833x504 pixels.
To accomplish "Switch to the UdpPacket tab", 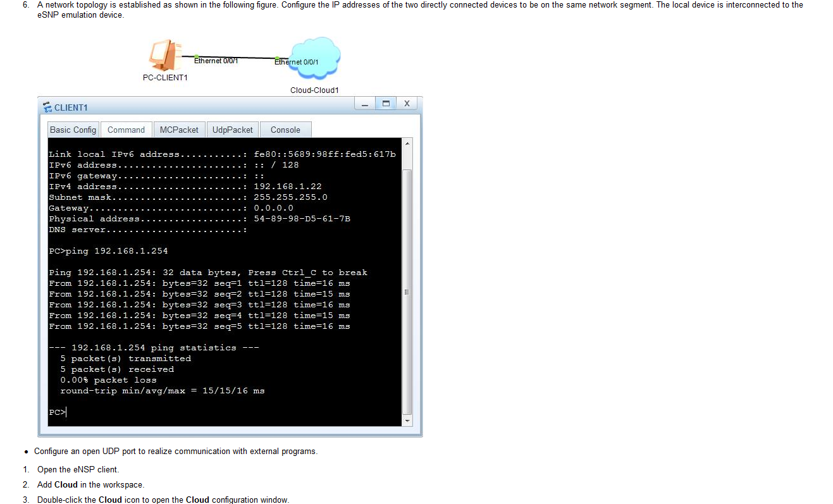I will 232,130.
